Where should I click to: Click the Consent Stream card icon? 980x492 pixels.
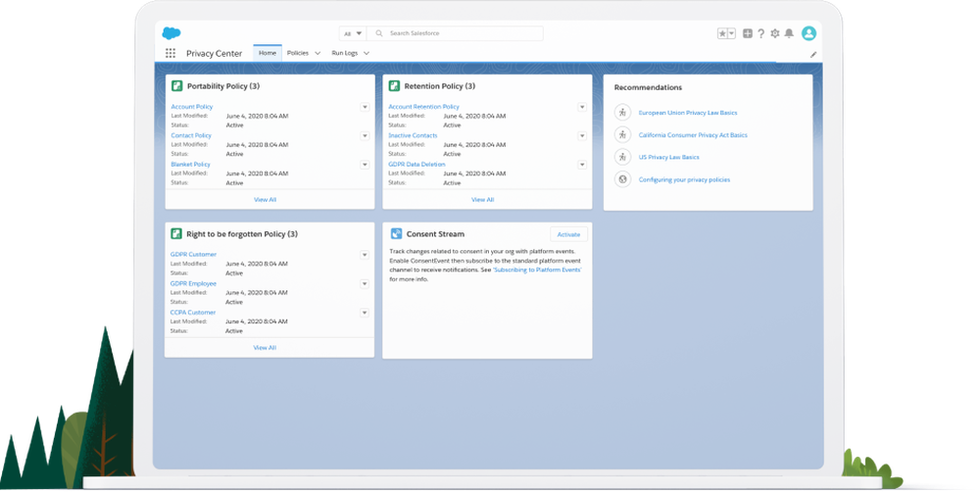tap(396, 234)
